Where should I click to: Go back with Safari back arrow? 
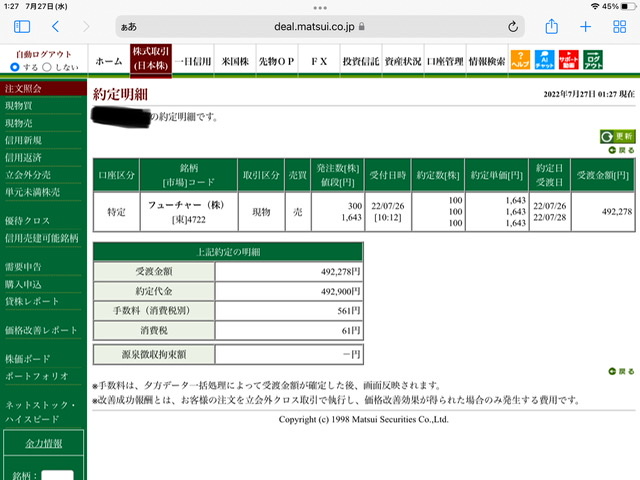click(56, 27)
